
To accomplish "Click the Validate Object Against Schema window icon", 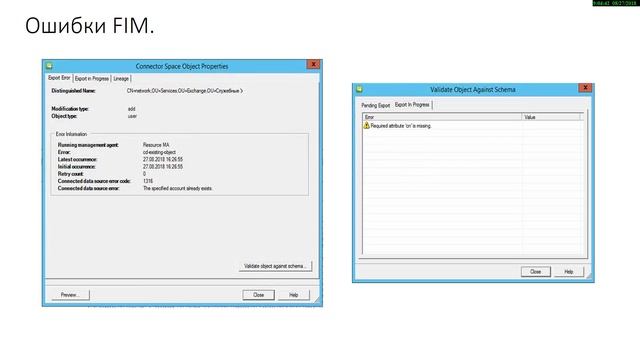I will coord(359,89).
